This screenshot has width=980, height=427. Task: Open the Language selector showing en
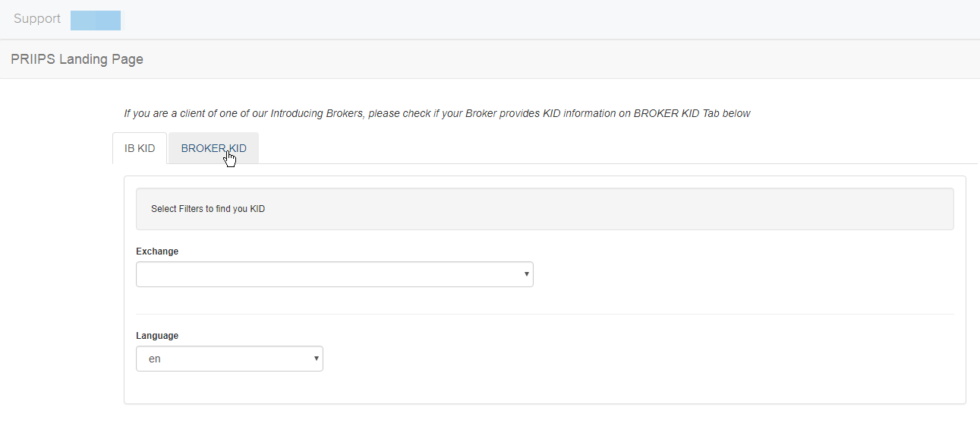click(229, 359)
